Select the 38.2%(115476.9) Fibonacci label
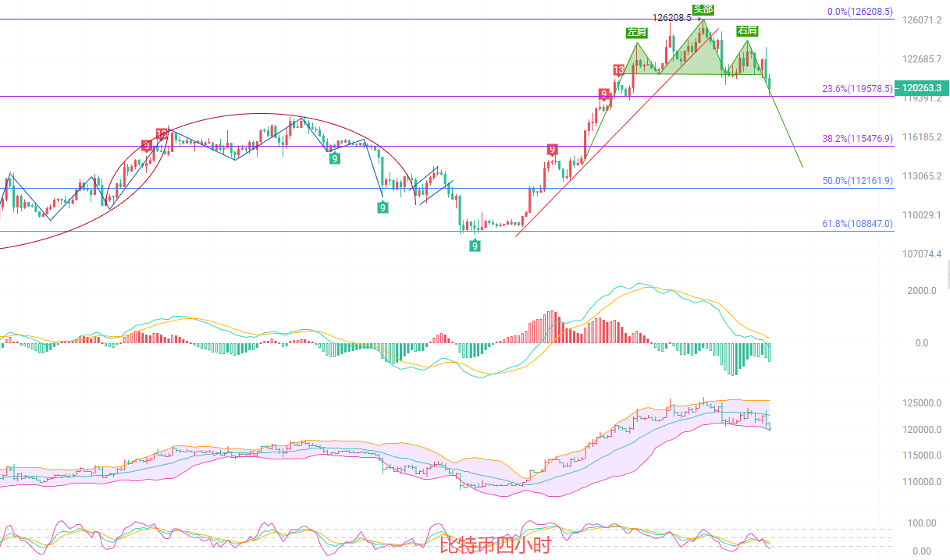Screen dimensions: 950x560 click(857, 139)
